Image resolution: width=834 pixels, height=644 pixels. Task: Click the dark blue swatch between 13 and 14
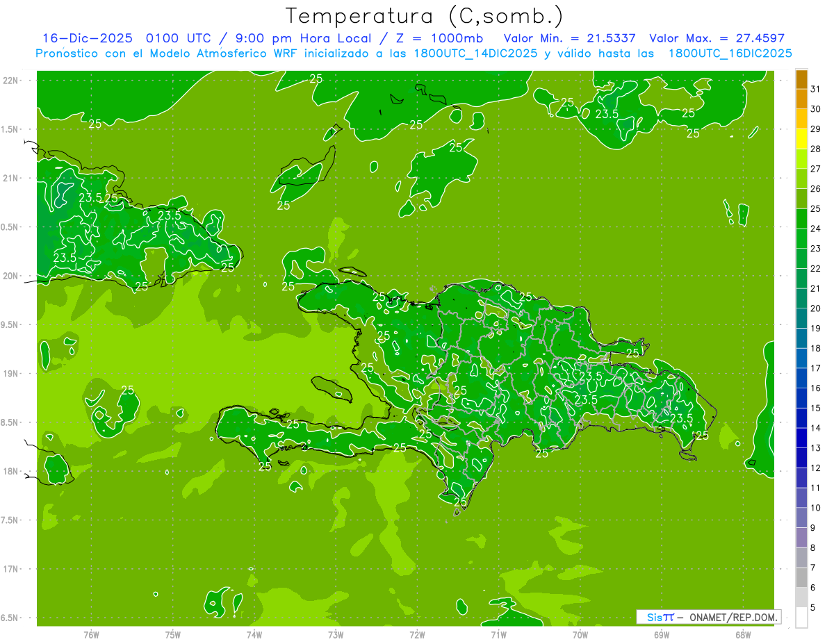(801, 438)
